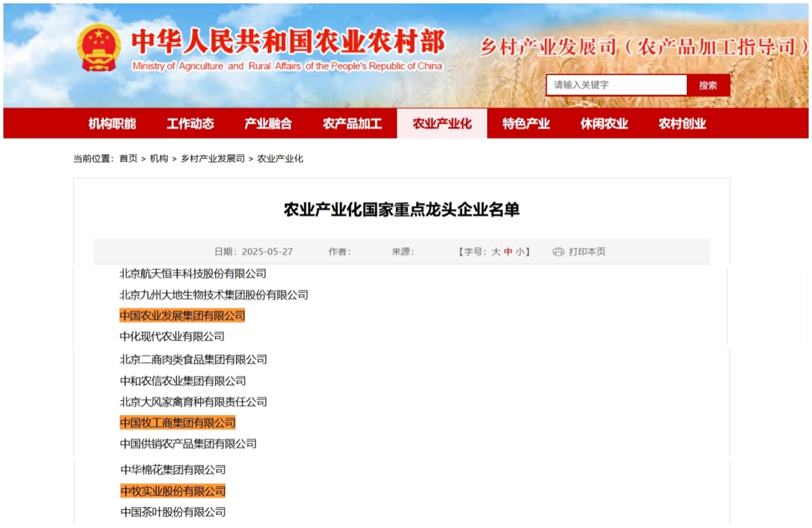Go to the 农产品加工 section
Viewport: 812px width, 528px height.
[352, 124]
